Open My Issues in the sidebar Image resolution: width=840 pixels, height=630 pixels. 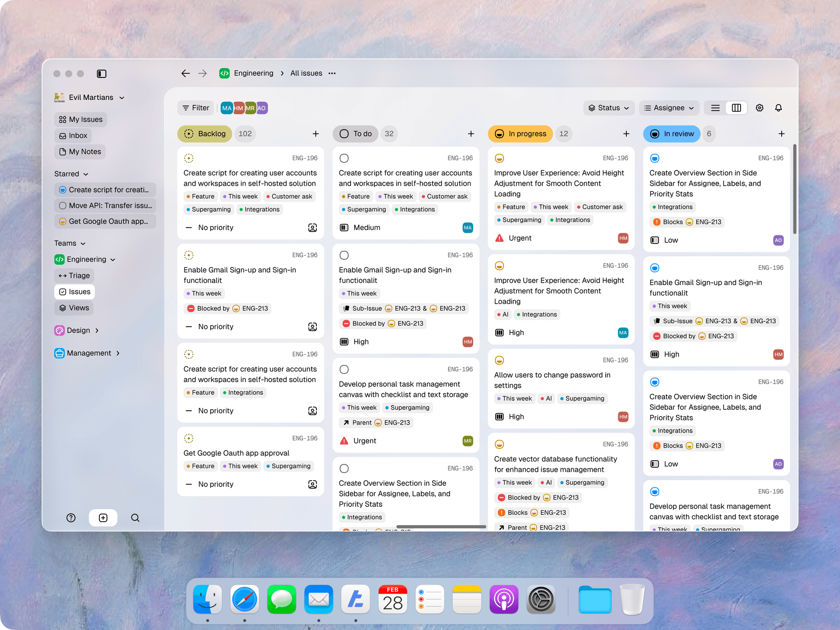pyautogui.click(x=81, y=119)
